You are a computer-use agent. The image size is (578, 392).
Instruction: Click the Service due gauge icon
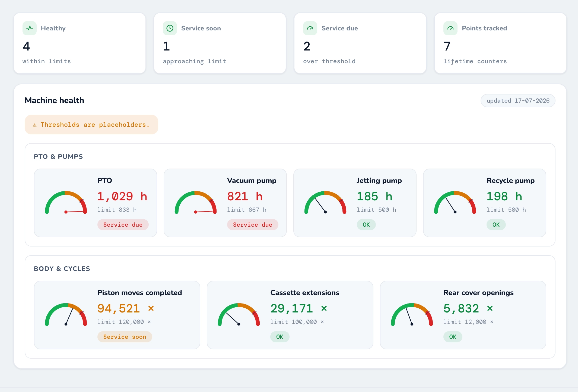click(x=310, y=28)
